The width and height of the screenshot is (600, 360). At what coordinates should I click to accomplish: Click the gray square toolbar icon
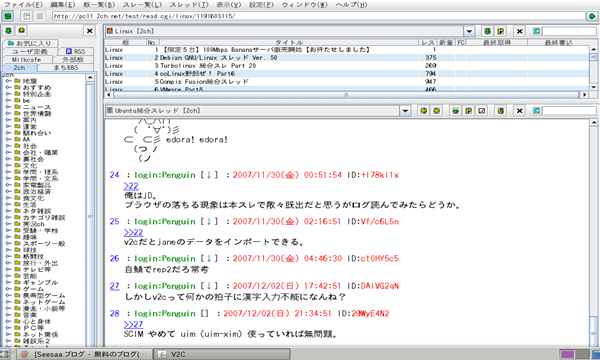[x=39, y=16]
